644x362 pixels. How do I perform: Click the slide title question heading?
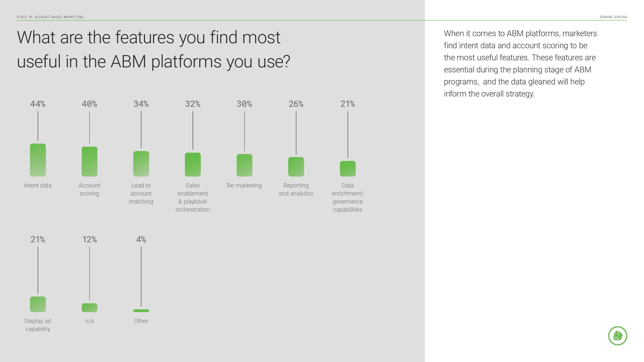(x=153, y=49)
